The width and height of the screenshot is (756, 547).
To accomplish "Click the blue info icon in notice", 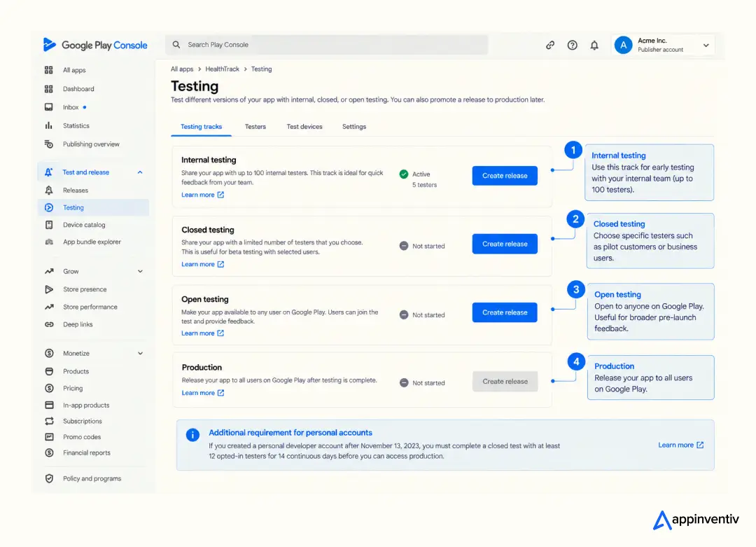I will coord(192,435).
